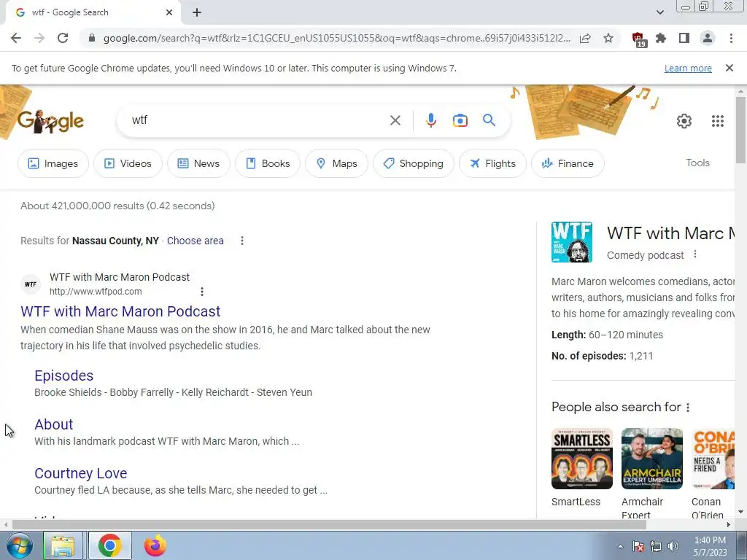Image resolution: width=747 pixels, height=560 pixels.
Task: Select the SmartLess podcast thumbnail
Action: [581, 459]
